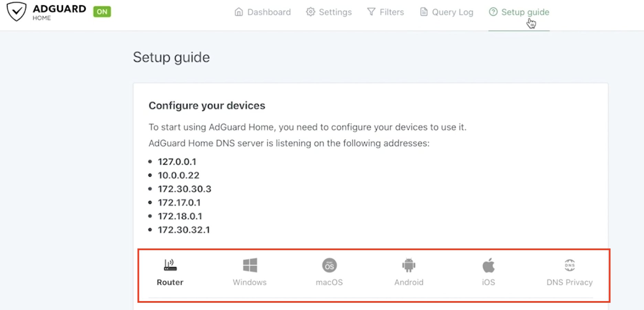Click the Settings gear icon

(310, 12)
